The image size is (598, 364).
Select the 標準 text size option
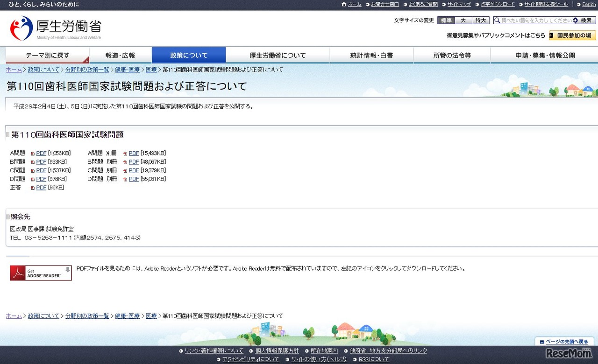(x=446, y=20)
